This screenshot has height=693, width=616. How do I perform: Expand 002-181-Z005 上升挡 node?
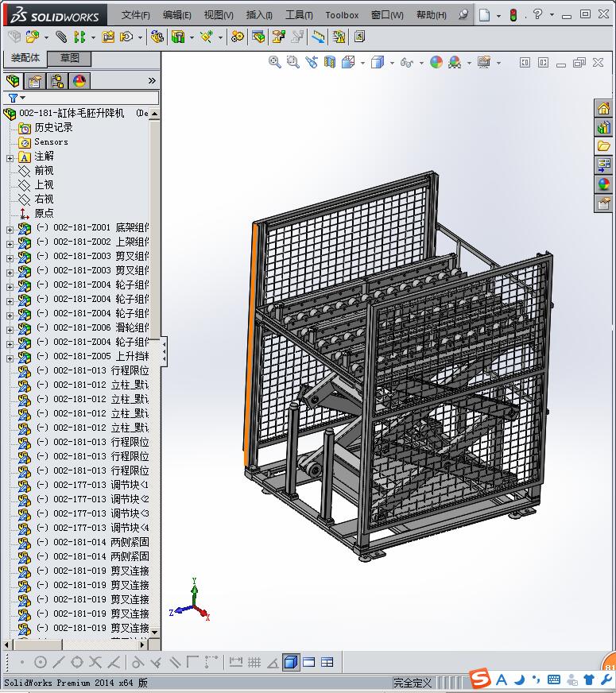tap(10, 358)
